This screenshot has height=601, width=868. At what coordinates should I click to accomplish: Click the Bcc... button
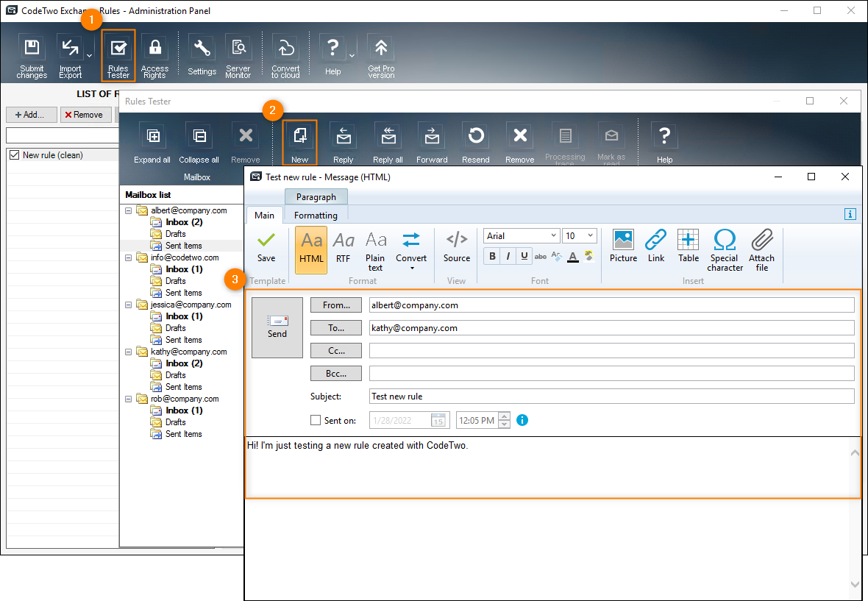pos(336,373)
